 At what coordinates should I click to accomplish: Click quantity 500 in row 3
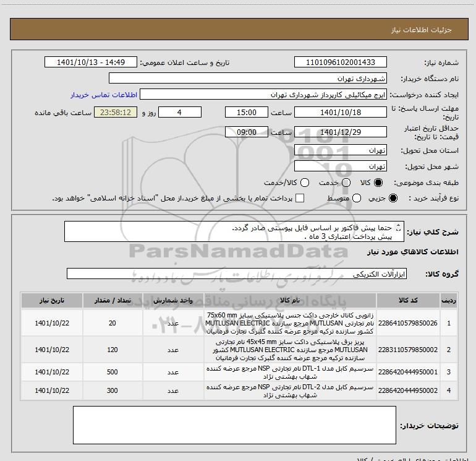113,372
